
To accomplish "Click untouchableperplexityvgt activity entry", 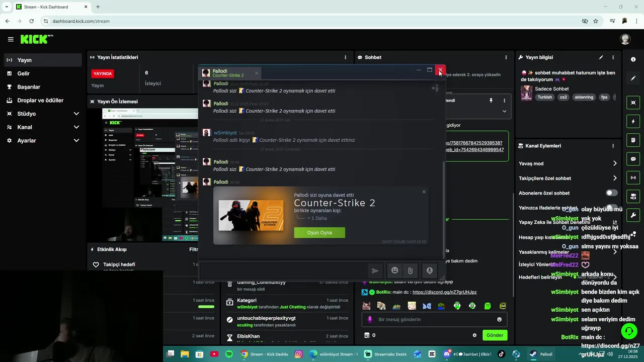I will [x=286, y=321].
